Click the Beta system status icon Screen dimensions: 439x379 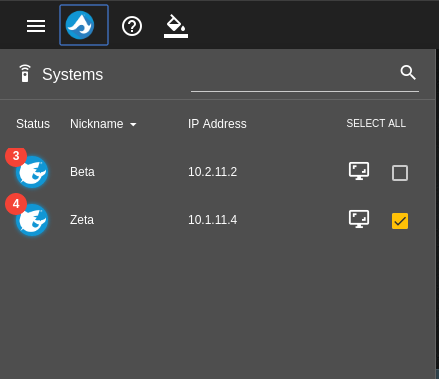point(32,172)
